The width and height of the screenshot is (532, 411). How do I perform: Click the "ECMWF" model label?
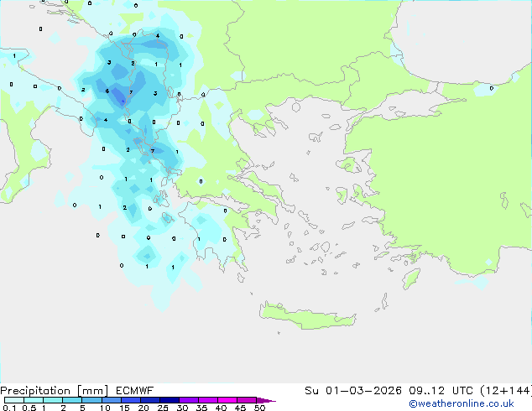tap(135, 391)
